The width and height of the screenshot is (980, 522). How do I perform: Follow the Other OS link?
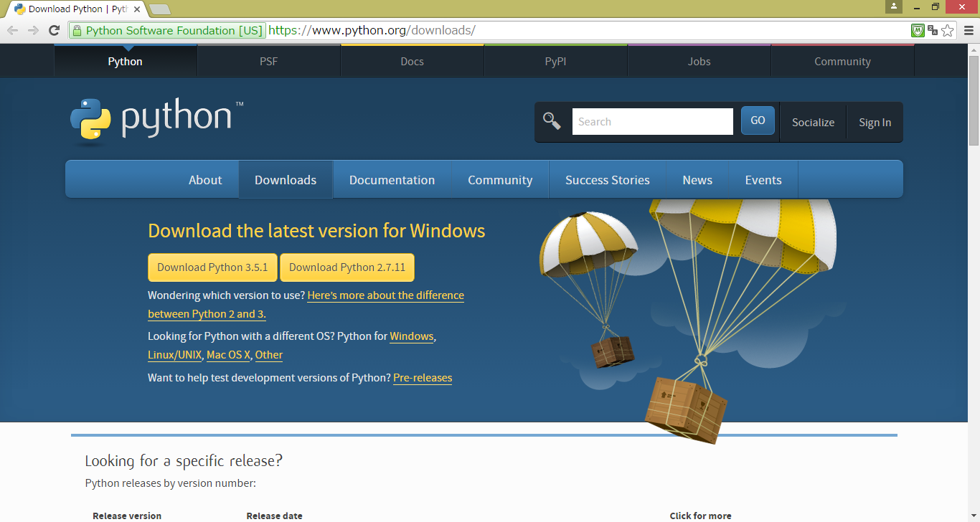[x=269, y=355]
